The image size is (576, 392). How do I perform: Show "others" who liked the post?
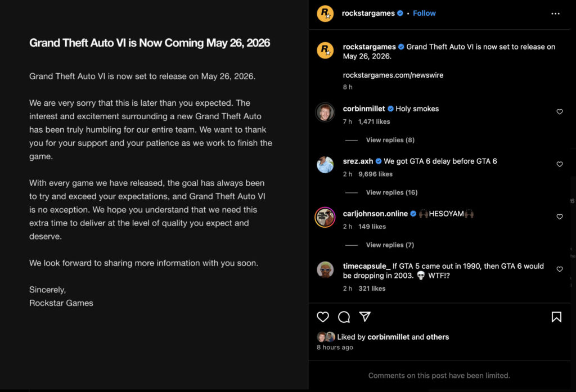(x=438, y=337)
